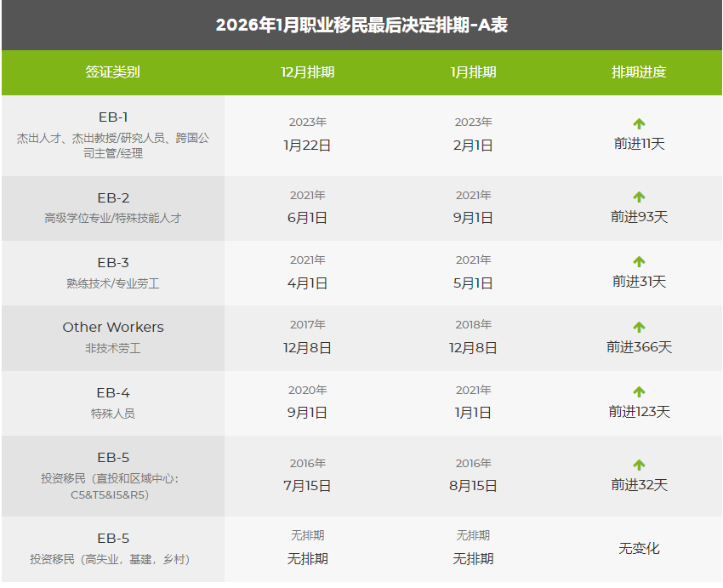Screen dimensions: 723x588
Task: Select the 排期进度 column header
Action: [x=639, y=72]
